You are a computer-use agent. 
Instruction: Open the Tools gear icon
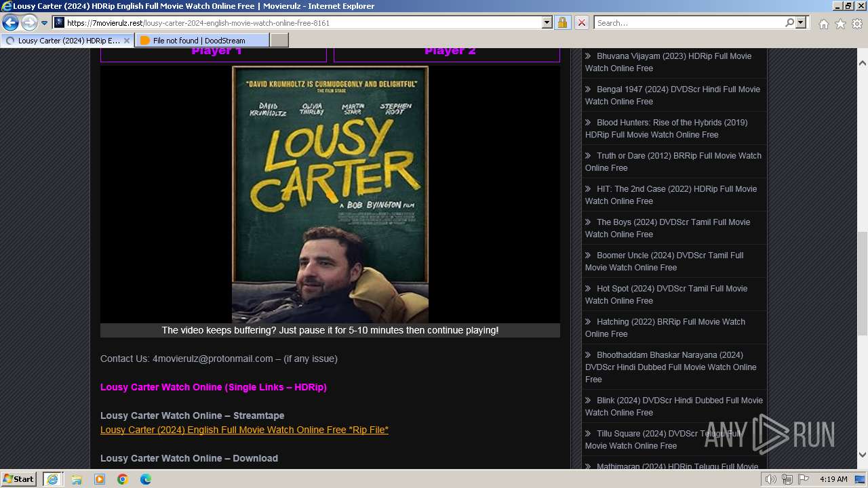point(857,24)
